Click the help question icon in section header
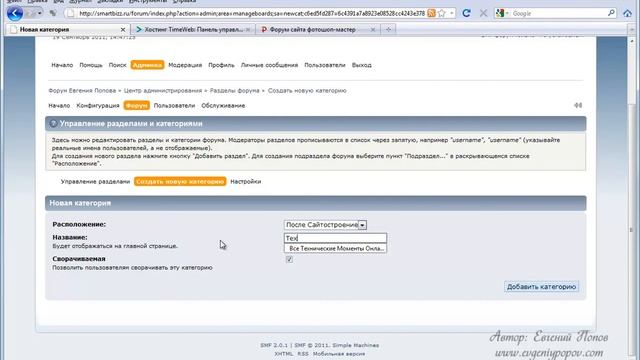The image size is (640, 360). coord(53,123)
